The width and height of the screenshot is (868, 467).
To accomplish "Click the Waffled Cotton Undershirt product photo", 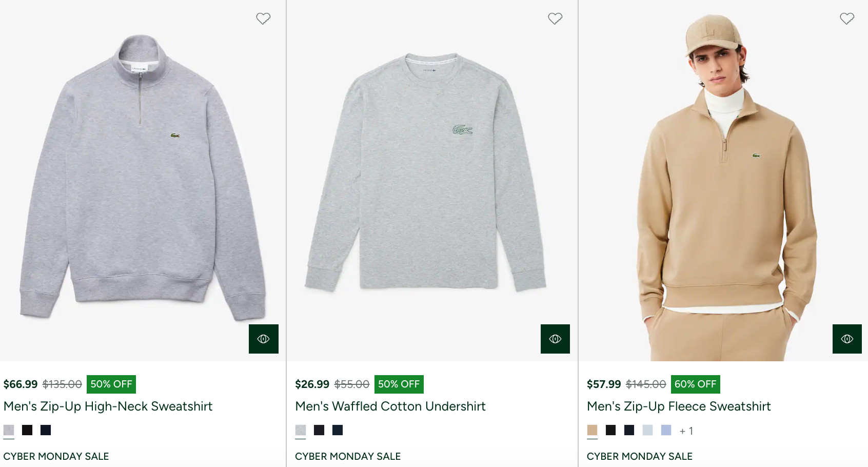I will coord(426,174).
